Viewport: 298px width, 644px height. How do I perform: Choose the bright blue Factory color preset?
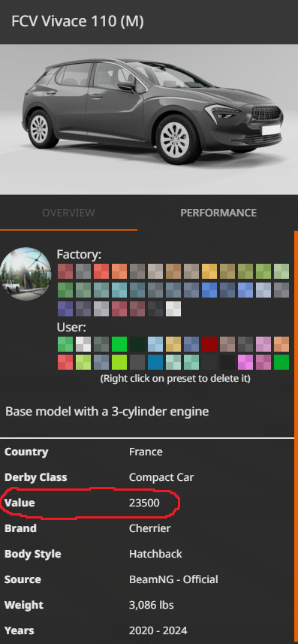point(209,290)
